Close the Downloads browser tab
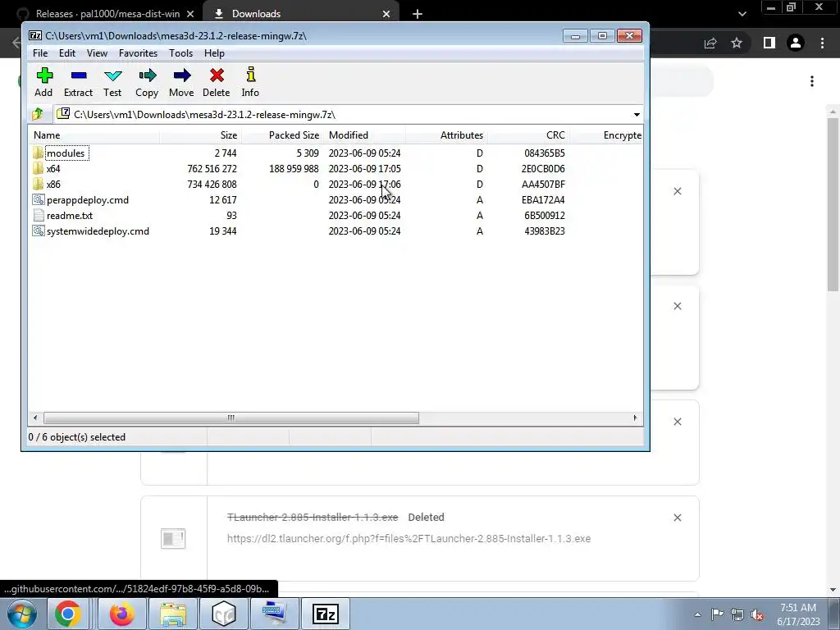The image size is (840, 630). tap(386, 14)
